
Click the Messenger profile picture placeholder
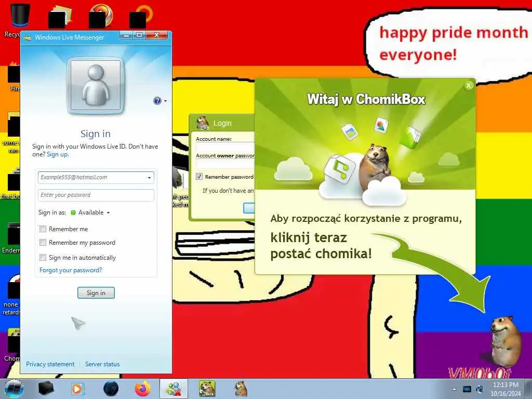[x=96, y=85]
